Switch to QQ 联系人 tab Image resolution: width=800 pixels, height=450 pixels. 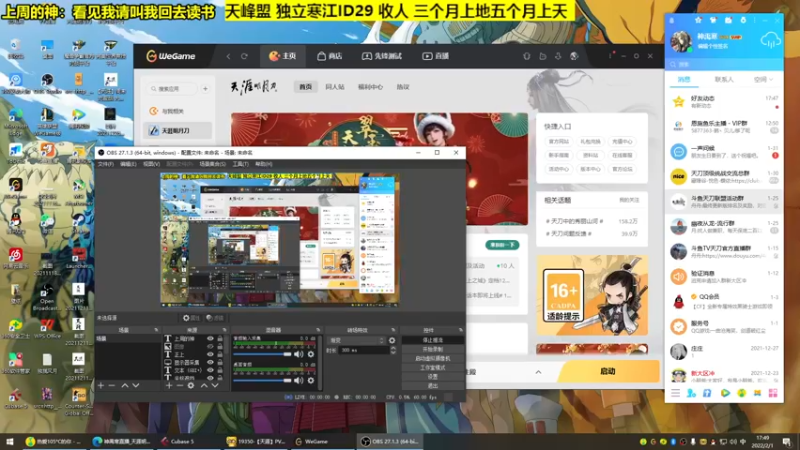(x=724, y=80)
